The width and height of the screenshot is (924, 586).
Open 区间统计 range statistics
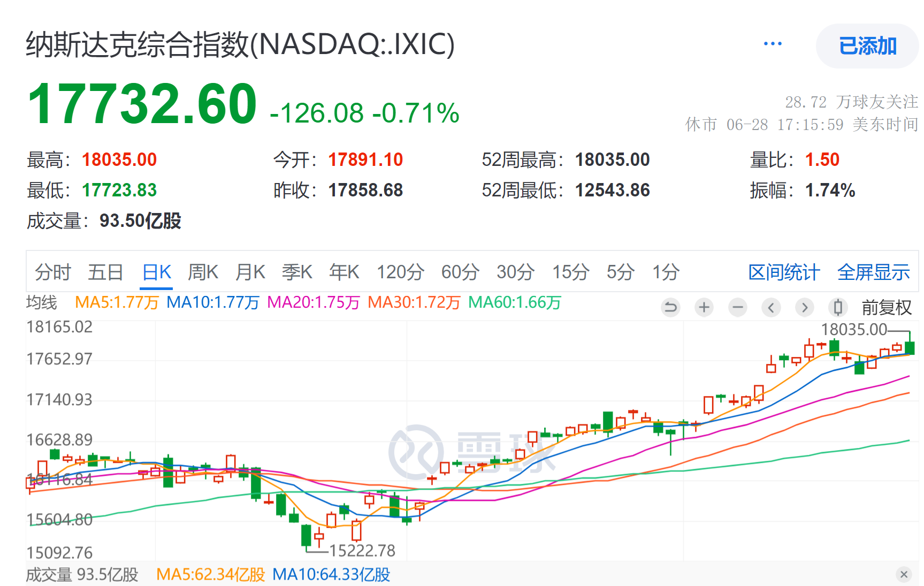click(x=783, y=272)
